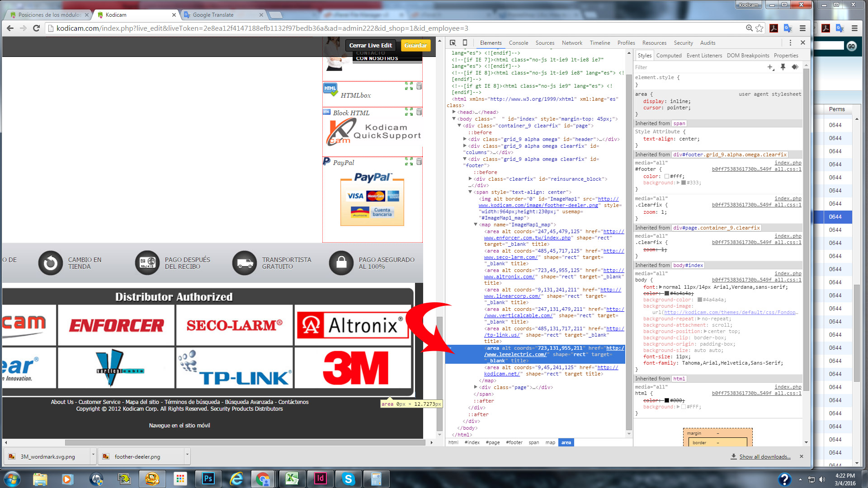The image size is (868, 488).
Task: Switch to the Console panel tab
Action: [x=518, y=43]
